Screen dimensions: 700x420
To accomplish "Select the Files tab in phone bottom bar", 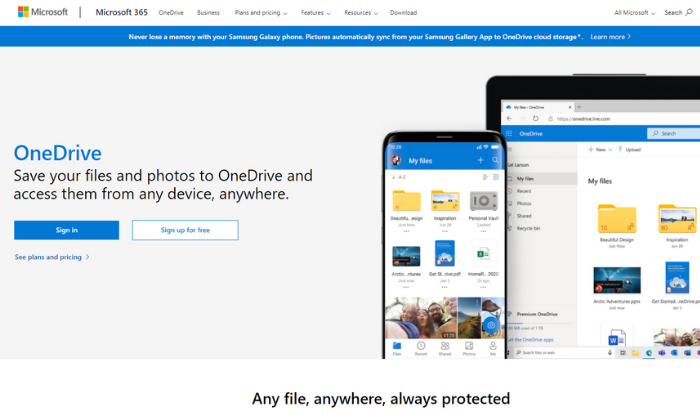I will click(397, 348).
